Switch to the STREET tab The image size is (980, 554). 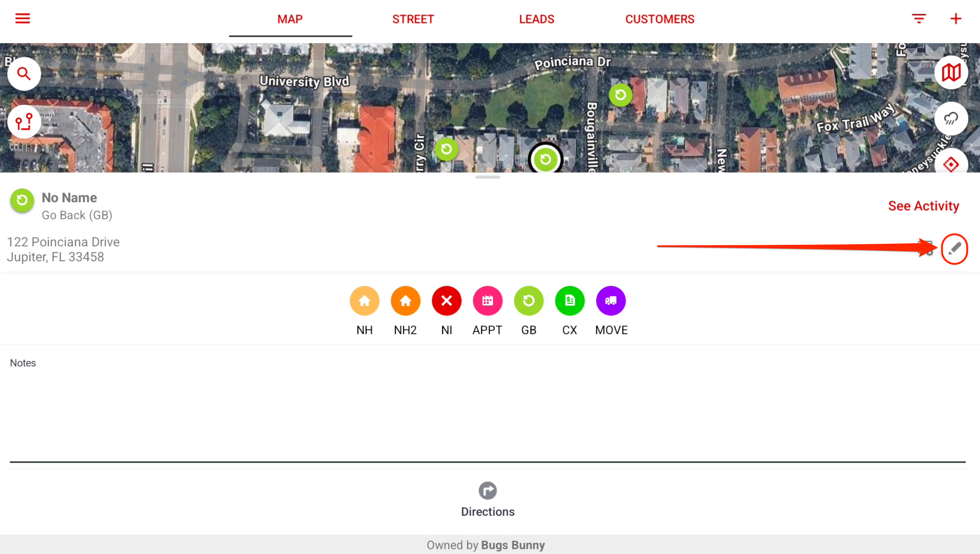click(x=413, y=19)
